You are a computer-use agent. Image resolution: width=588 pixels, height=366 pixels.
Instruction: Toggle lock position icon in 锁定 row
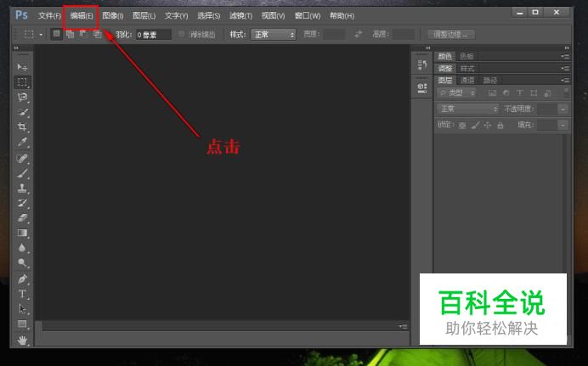pos(488,126)
